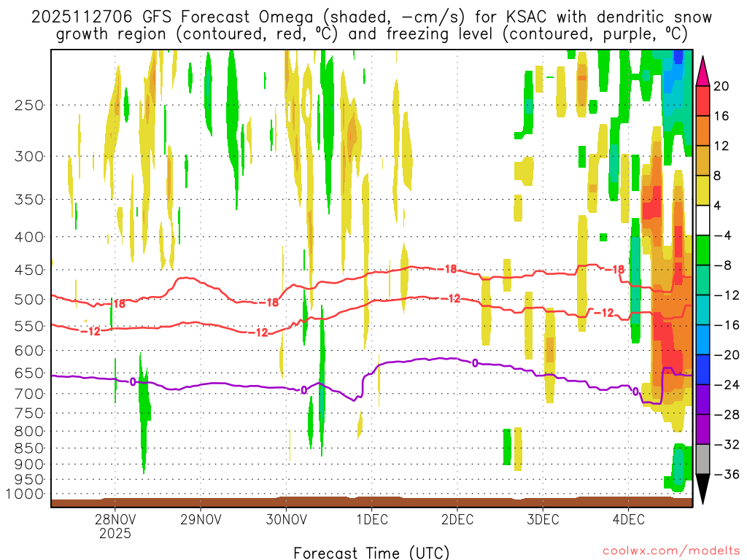Click the 500 pressure level label
Image resolution: width=747 pixels, height=560 pixels.
coord(29,300)
